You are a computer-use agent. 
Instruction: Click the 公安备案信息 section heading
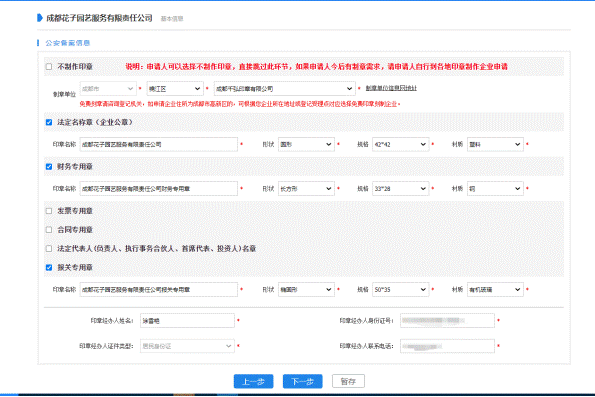68,43
